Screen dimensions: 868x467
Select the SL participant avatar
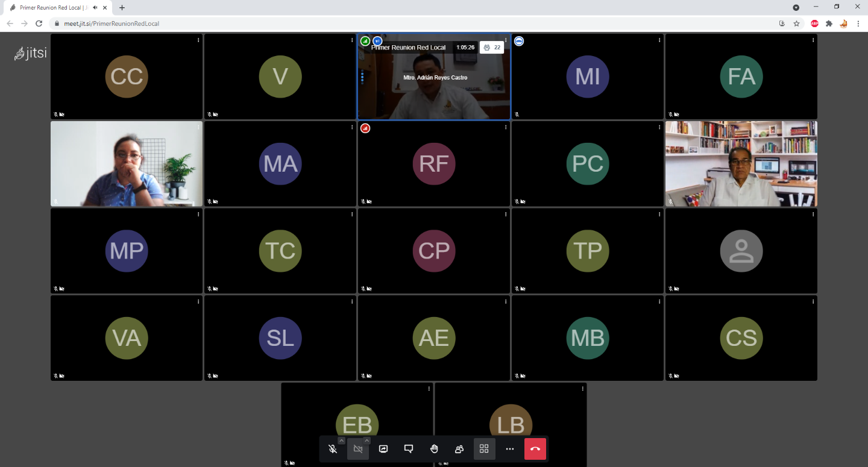[280, 338]
